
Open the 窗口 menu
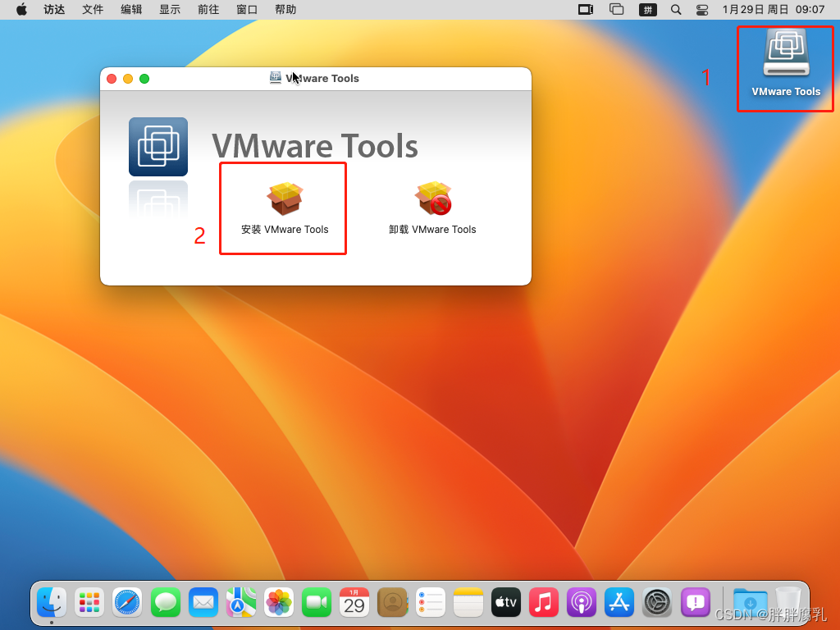(247, 10)
